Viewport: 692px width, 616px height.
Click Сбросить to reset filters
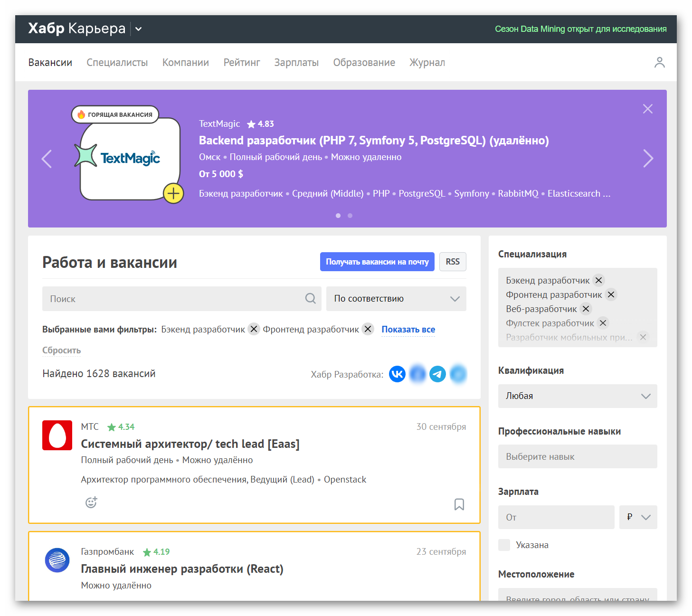(62, 351)
